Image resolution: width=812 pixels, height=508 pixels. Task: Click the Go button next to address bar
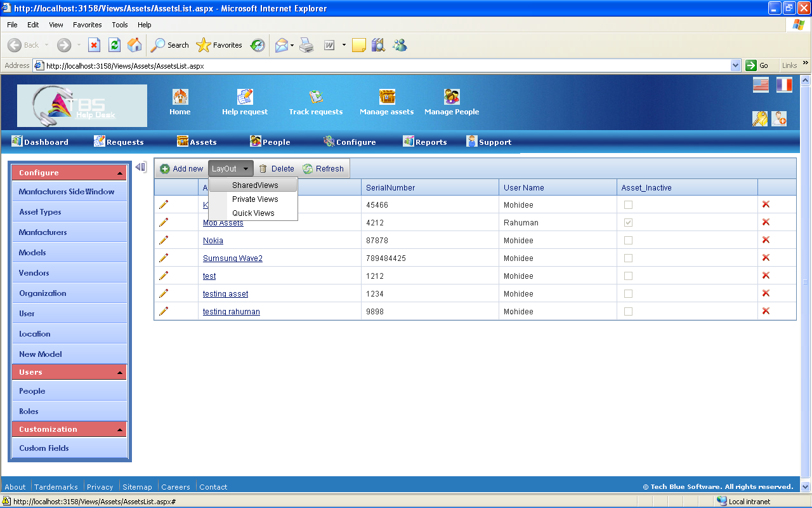point(757,65)
